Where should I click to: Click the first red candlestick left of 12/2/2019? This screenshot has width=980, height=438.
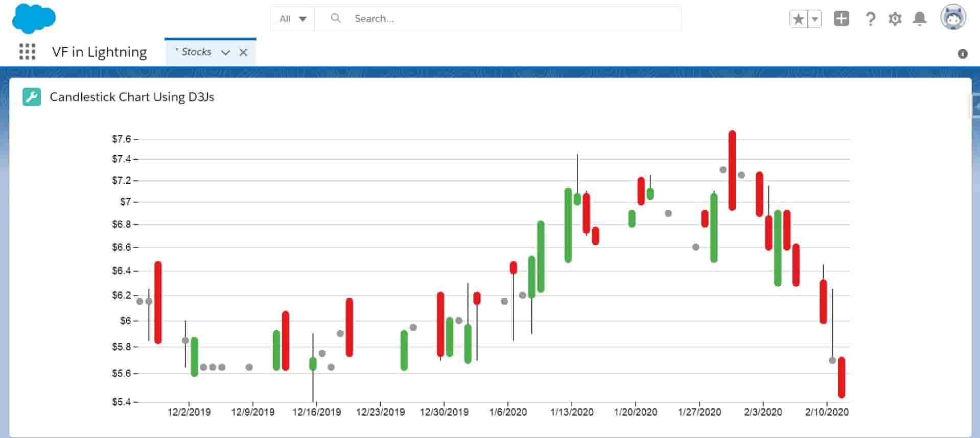158,302
